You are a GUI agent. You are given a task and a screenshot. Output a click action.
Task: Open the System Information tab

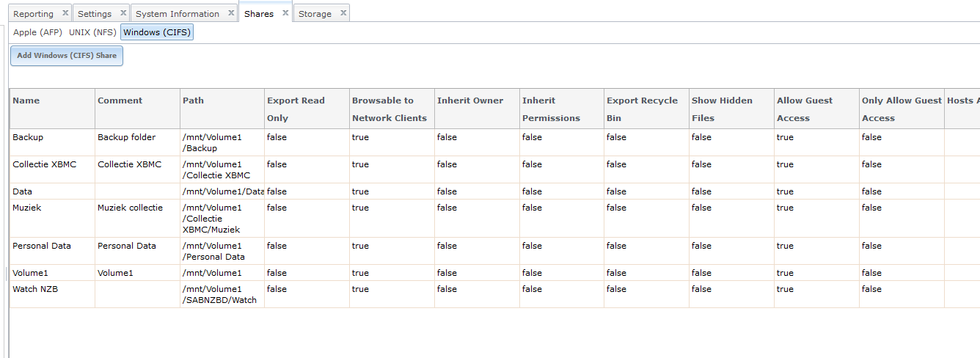(x=178, y=14)
